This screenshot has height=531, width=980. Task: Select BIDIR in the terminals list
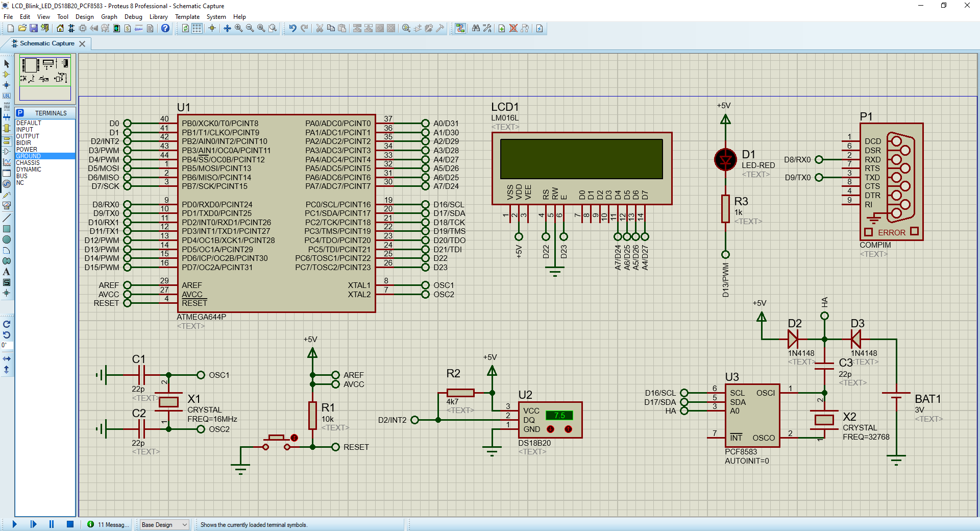pyautogui.click(x=45, y=143)
